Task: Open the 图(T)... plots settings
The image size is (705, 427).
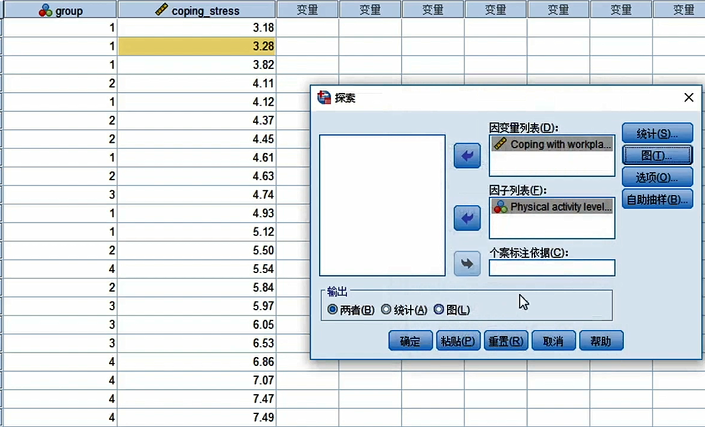Action: click(x=657, y=156)
